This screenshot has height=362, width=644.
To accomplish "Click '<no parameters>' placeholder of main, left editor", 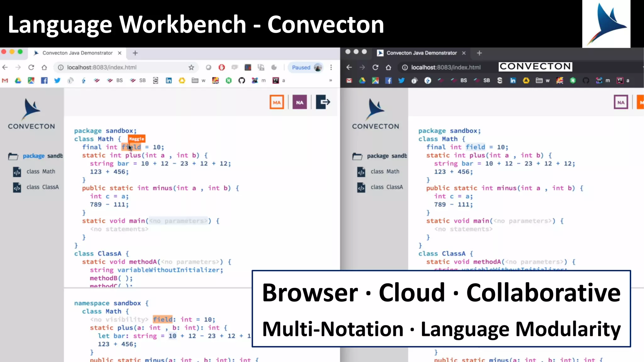I will coord(178,221).
